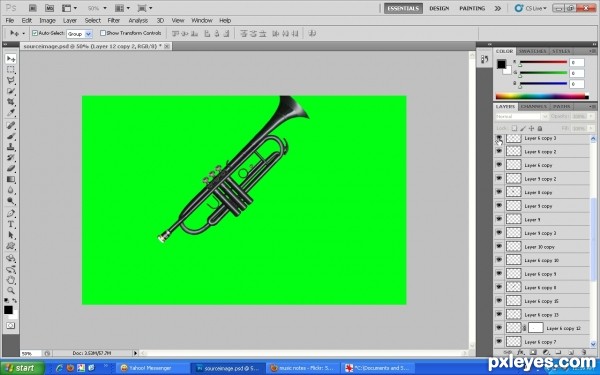Toggle visibility of Layer 8 copy
The image size is (600, 375).
499,192
